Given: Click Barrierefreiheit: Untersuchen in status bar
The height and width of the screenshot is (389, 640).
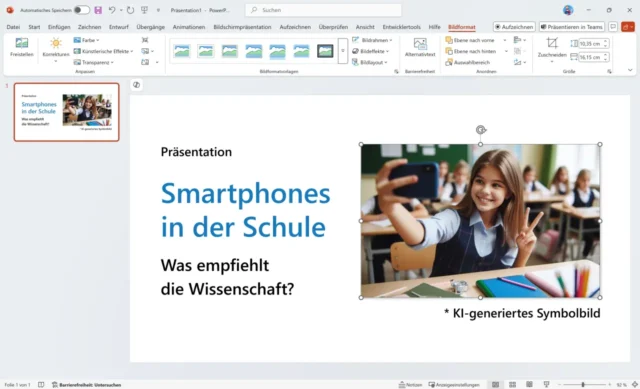Looking at the screenshot, I should click(x=86, y=385).
